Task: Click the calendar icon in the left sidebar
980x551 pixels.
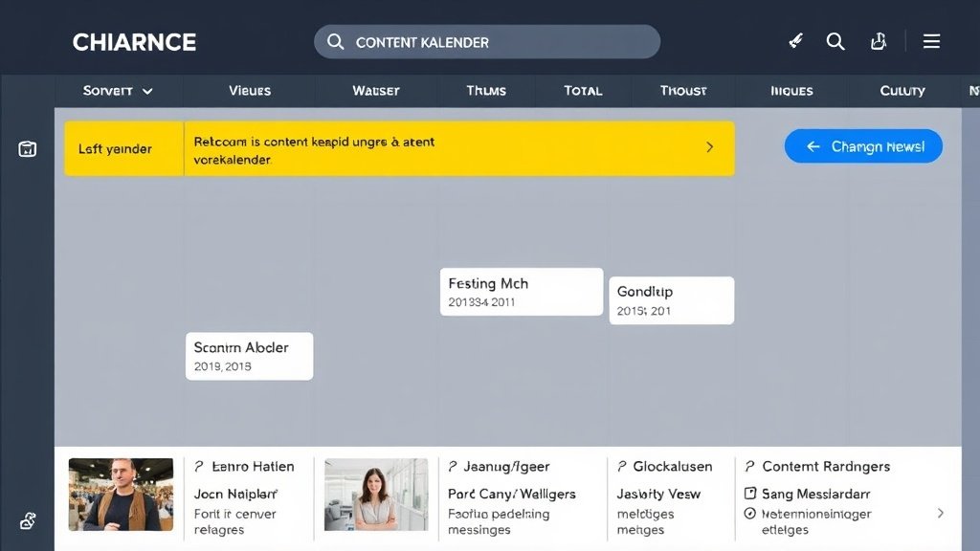Action: pyautogui.click(x=28, y=148)
